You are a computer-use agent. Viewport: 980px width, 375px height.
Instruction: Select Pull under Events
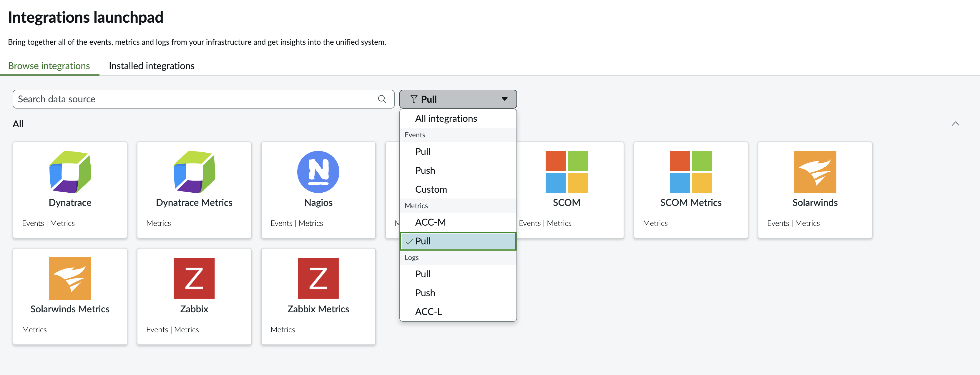click(x=458, y=152)
